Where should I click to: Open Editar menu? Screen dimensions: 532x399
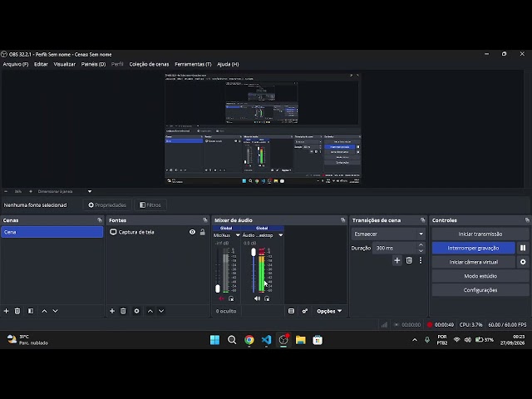[x=41, y=64]
